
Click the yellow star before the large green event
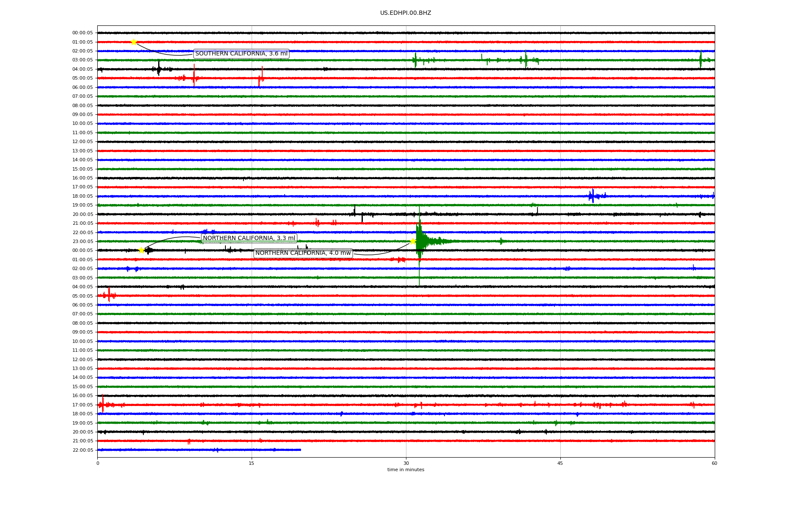413,241
